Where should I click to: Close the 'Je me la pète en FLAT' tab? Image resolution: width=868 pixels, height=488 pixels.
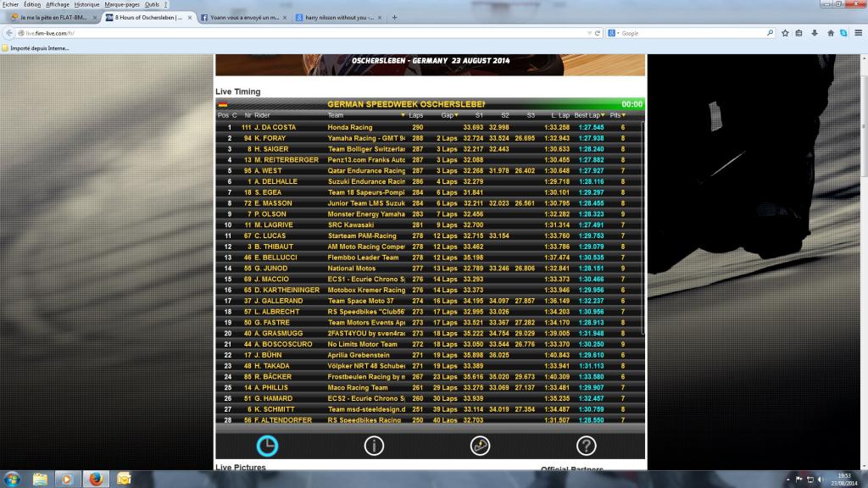95,18
